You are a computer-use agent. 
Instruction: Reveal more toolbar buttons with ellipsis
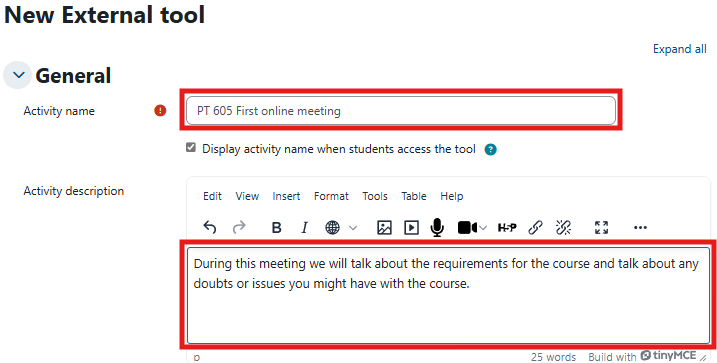640,227
